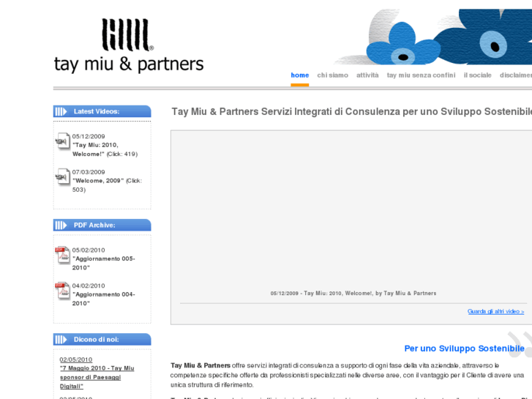The width and height of the screenshot is (532, 399).
Task: Click the date 05/02/2010 in PDF Archive
Action: point(89,250)
